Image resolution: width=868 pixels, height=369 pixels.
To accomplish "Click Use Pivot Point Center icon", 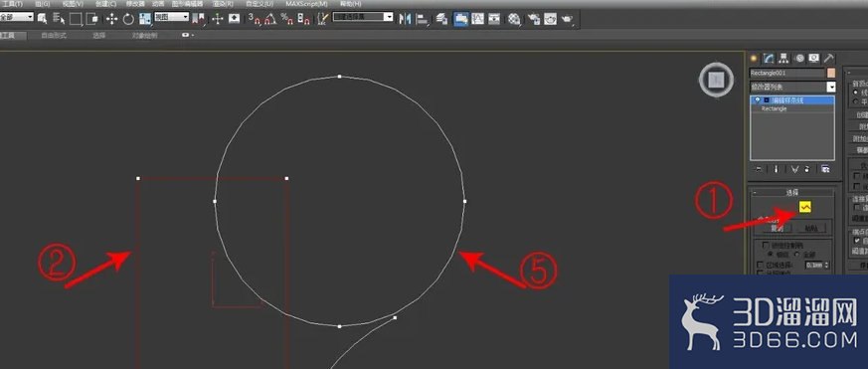I will point(198,18).
